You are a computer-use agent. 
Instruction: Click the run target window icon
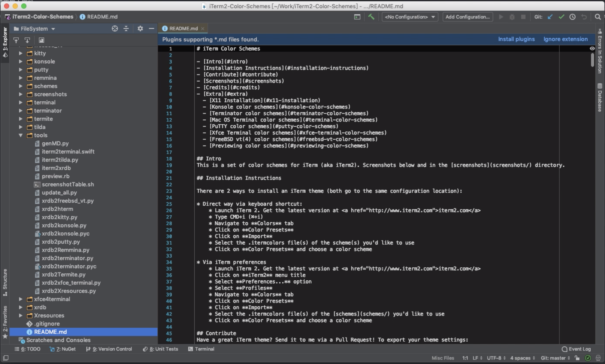coord(357,17)
